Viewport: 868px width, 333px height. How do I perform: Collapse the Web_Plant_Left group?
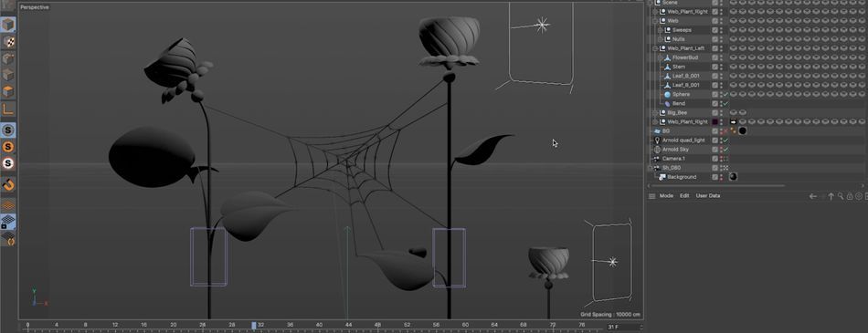655,48
